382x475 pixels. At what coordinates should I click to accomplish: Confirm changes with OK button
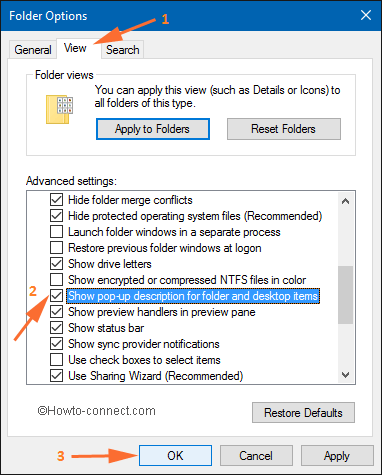pyautogui.click(x=175, y=456)
